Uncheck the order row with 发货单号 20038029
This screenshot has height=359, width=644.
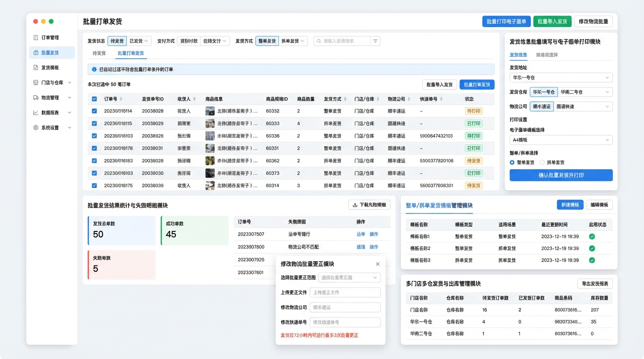95,124
